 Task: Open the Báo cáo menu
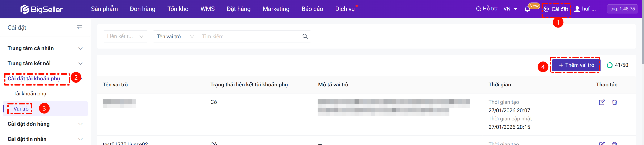[312, 9]
